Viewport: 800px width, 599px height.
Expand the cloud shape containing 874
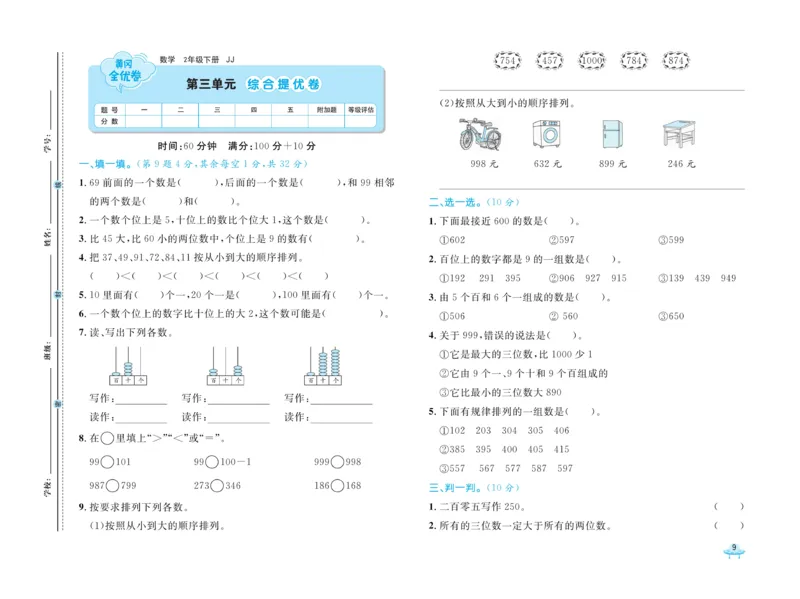coord(678,59)
